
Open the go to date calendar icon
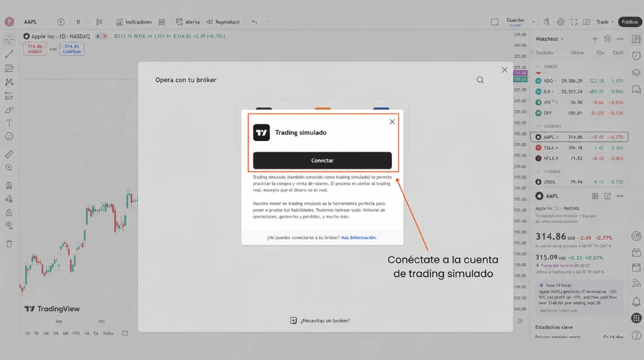point(125,333)
